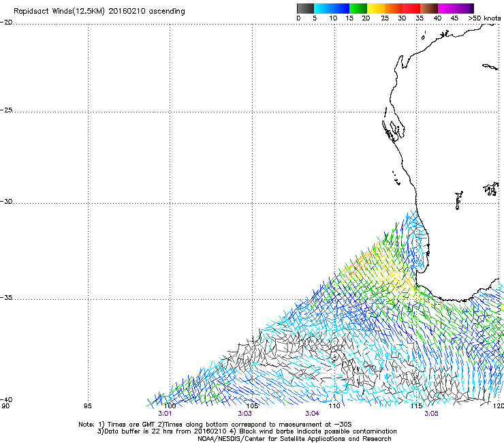Click the '-25' latitude label

6,110
